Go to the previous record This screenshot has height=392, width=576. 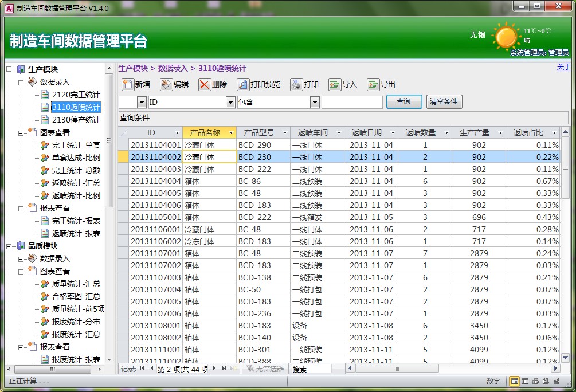(x=151, y=369)
